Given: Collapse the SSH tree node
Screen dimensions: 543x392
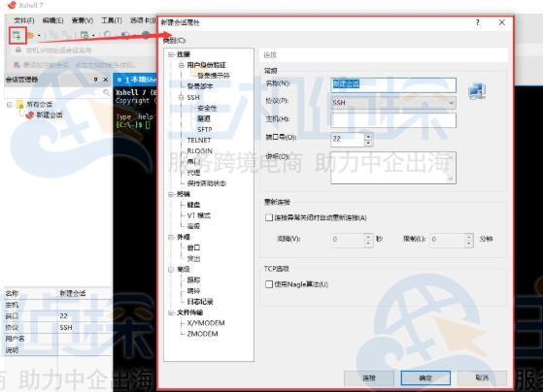Looking at the screenshot, I should [x=181, y=98].
